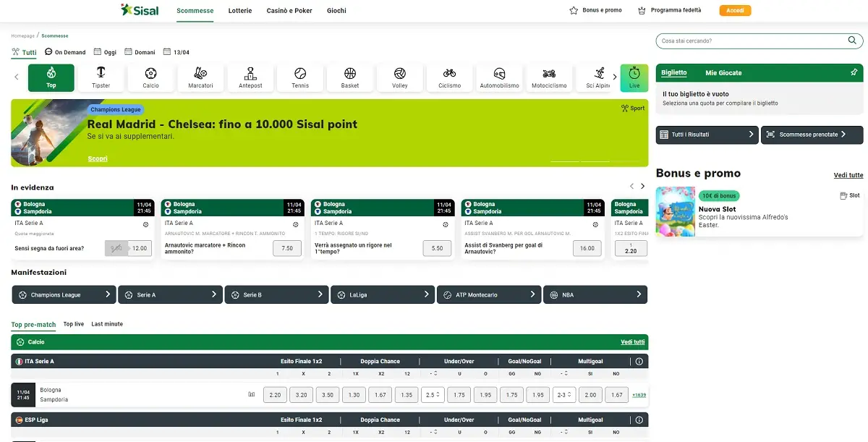868x442 pixels.
Task: Open the Tipster category
Action: tap(101, 78)
